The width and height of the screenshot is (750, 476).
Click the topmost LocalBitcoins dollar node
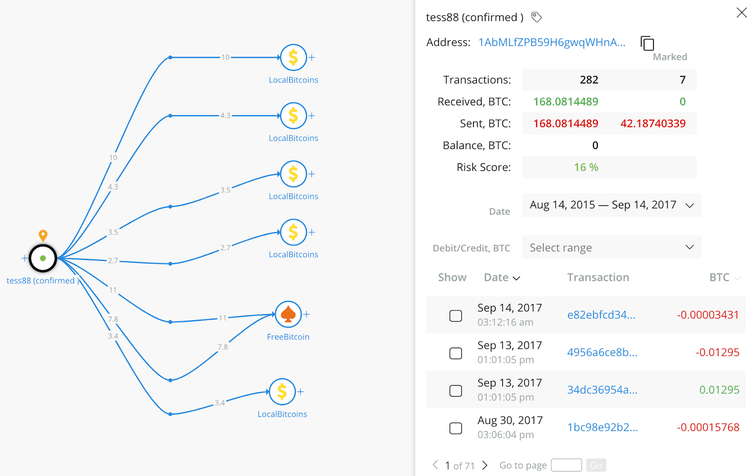click(293, 58)
